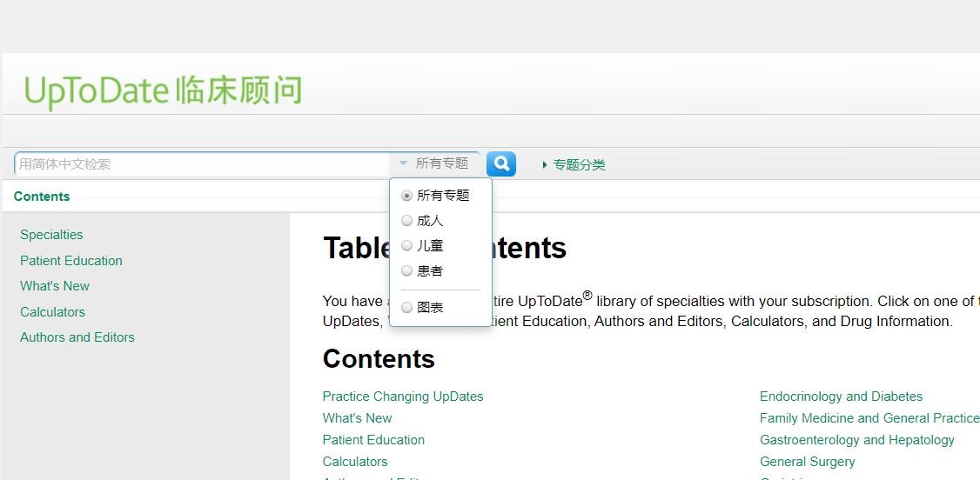
Task: Open Patient Education in Contents list
Action: [x=373, y=440]
